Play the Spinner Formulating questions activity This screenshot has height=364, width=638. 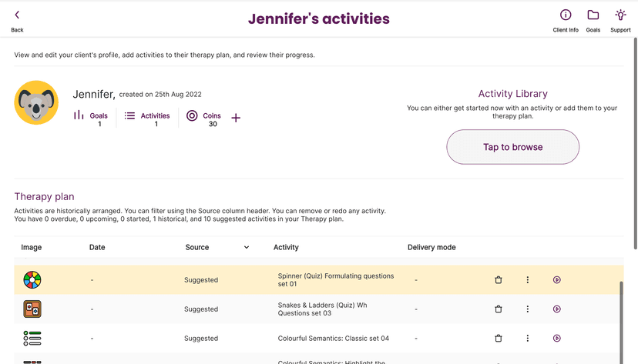[557, 280]
